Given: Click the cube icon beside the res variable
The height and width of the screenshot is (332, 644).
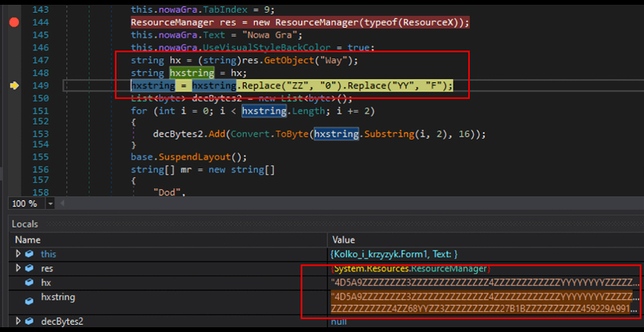Looking at the screenshot, I should tap(30, 269).
